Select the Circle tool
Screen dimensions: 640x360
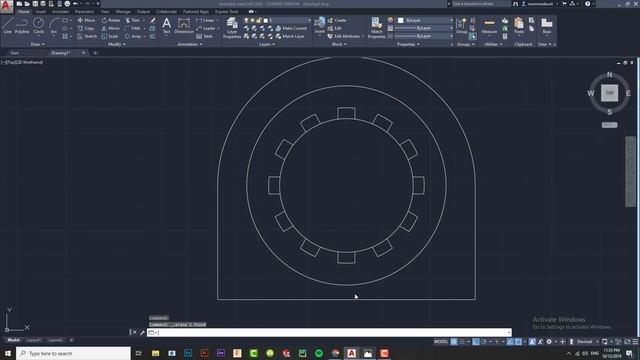point(38,25)
